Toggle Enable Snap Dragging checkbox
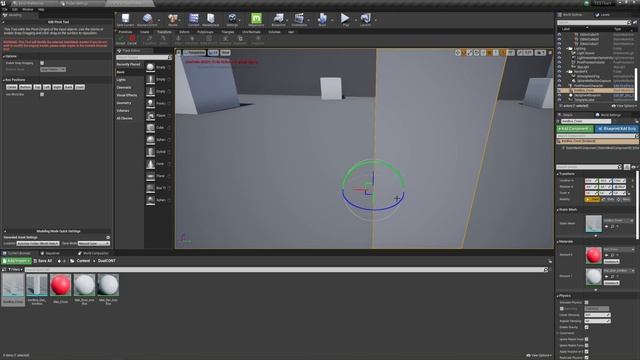This screenshot has height=360, width=640. coord(42,63)
